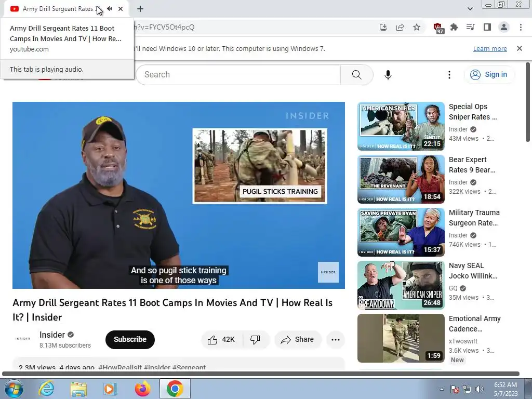This screenshot has height=399, width=532.
Task: Open Windows Explorer folder in taskbar
Action: tap(79, 389)
